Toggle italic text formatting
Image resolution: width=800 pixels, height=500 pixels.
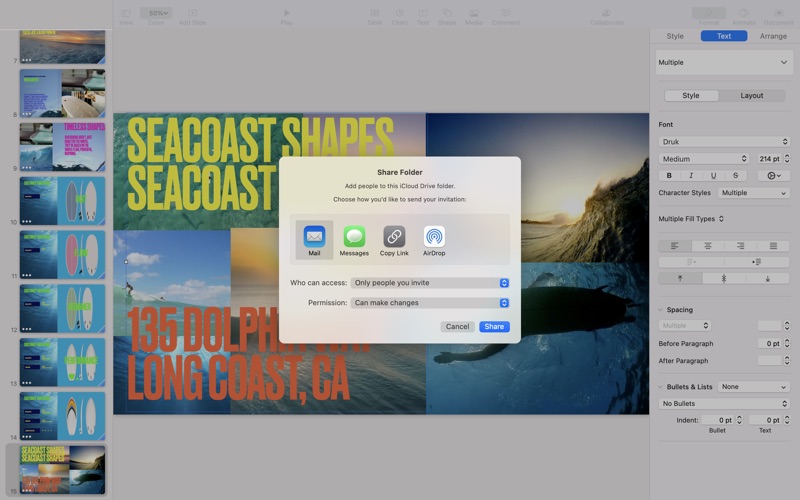pyautogui.click(x=691, y=175)
